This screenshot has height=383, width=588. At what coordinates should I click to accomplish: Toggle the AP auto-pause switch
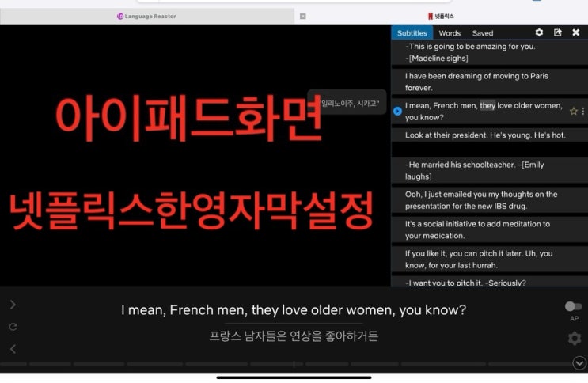[x=574, y=306]
